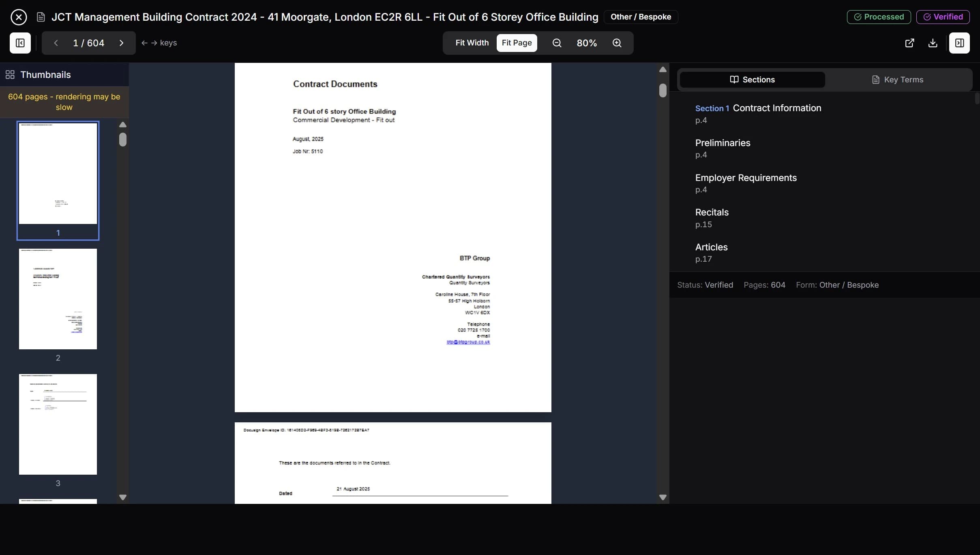Click the Processed status button
The width and height of the screenshot is (980, 555).
[x=879, y=17]
